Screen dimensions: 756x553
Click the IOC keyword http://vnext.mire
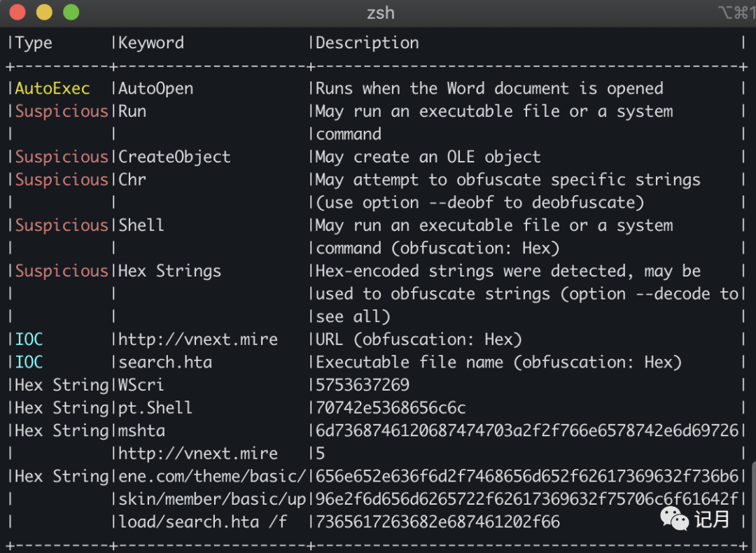click(198, 339)
